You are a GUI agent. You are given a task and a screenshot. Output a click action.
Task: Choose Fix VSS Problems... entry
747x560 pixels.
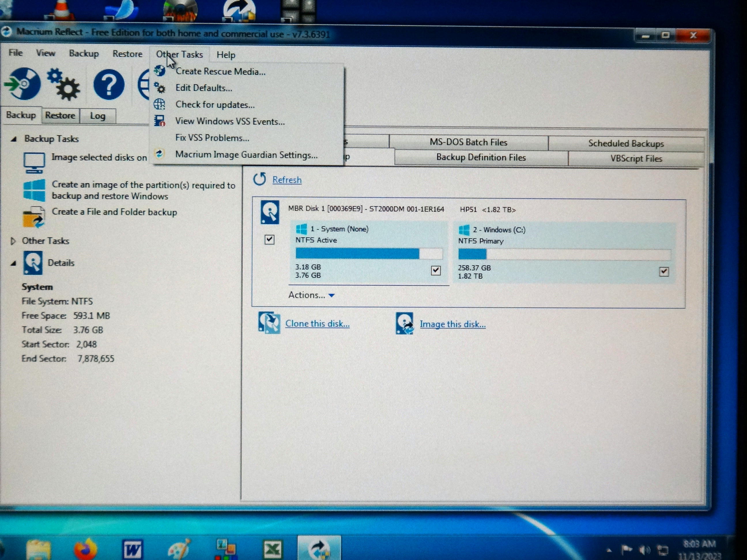(247, 138)
